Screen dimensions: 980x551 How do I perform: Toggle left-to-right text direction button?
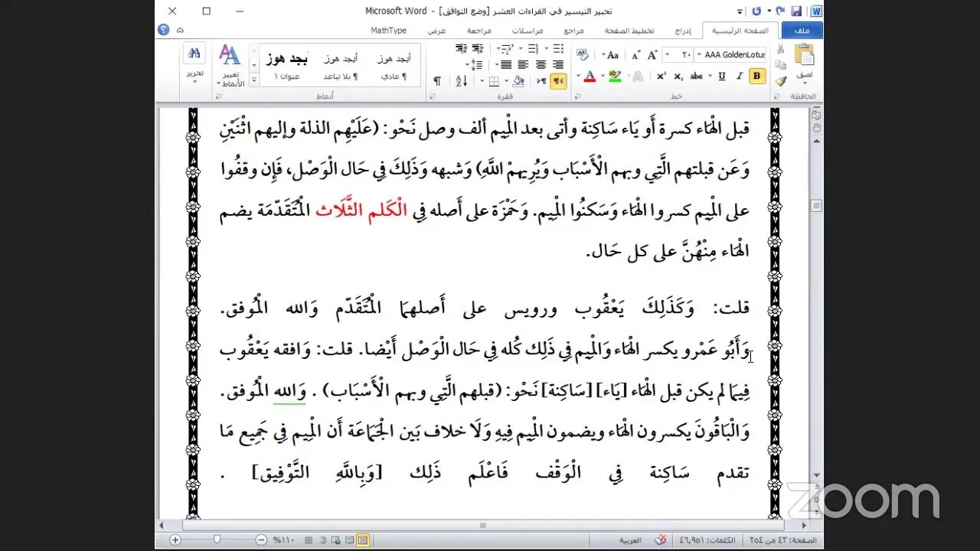point(541,80)
